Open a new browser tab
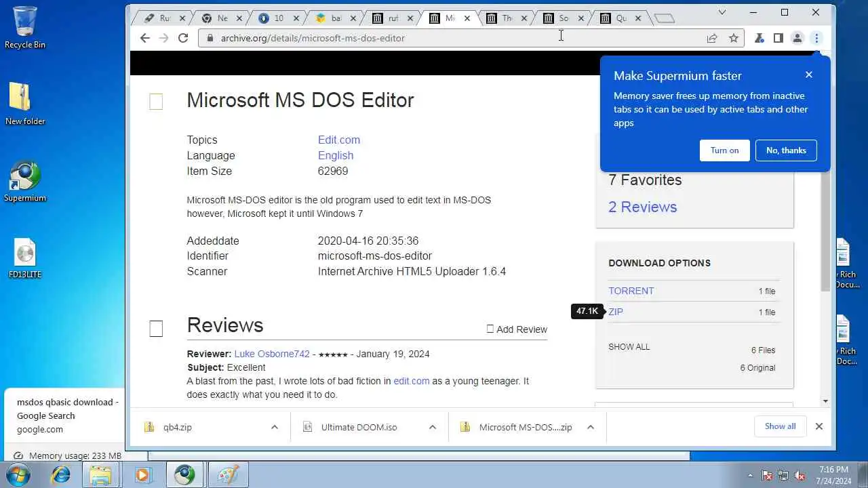Viewport: 868px width, 488px height. click(665, 18)
